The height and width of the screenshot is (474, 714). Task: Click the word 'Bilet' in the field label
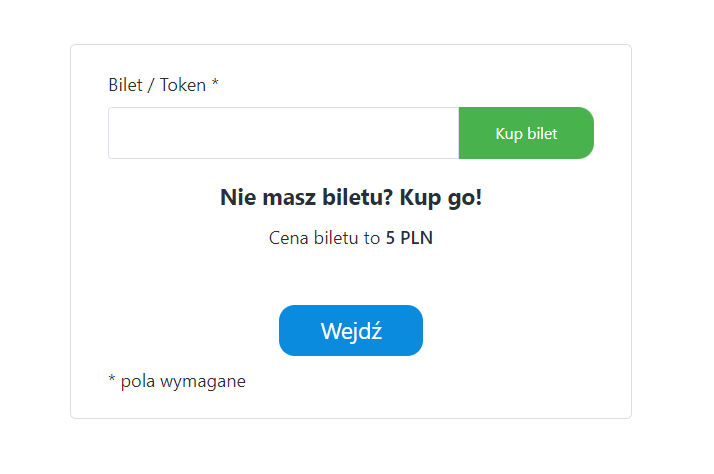pyautogui.click(x=126, y=85)
